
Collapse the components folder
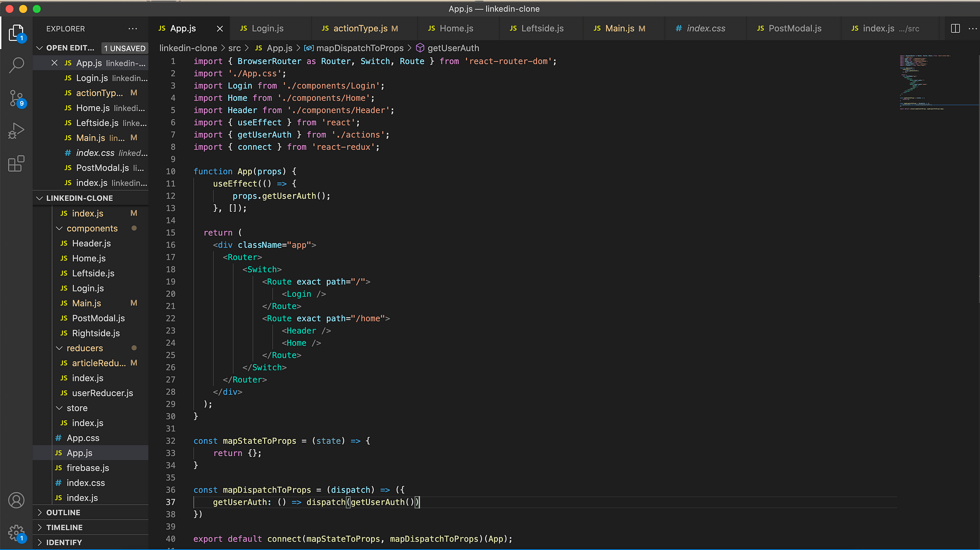59,228
